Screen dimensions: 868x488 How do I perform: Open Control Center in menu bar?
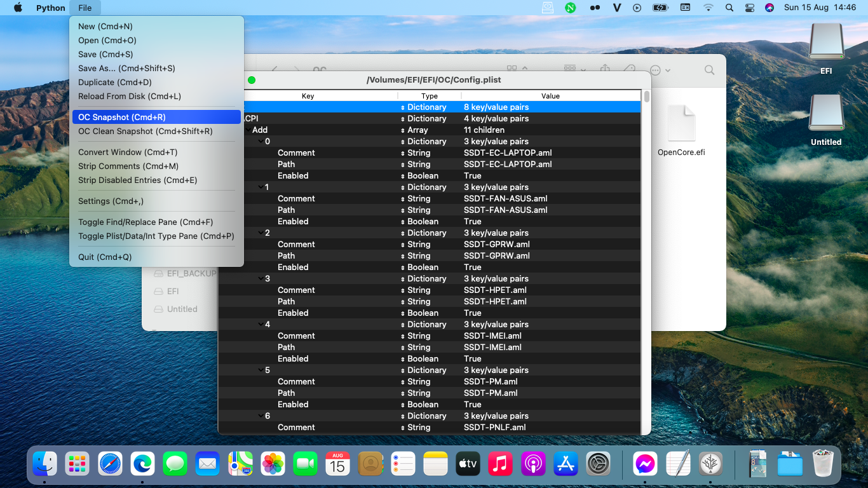(x=749, y=8)
